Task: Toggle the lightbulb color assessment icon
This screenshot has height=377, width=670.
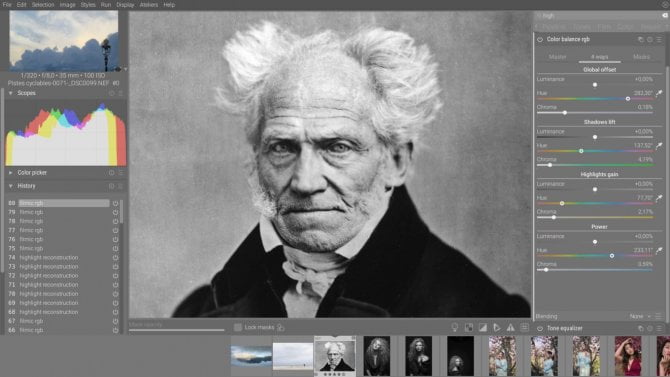Action: [455, 327]
